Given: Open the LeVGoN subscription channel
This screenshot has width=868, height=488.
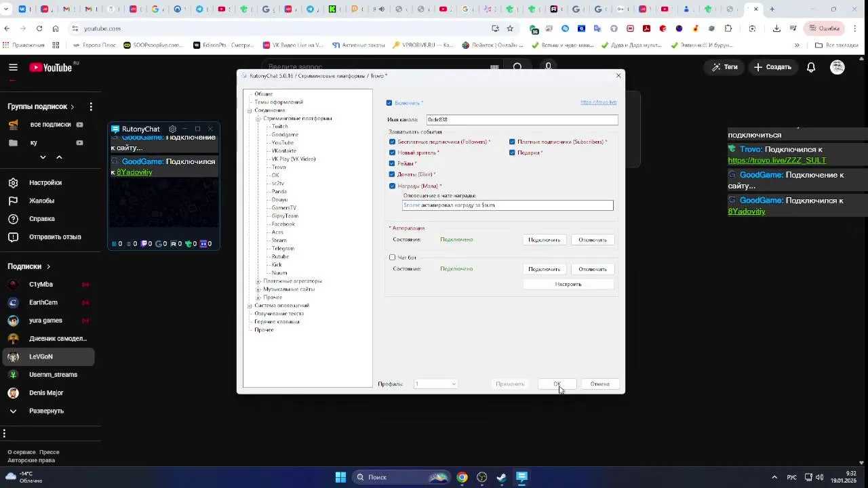Looking at the screenshot, I should click(x=47, y=357).
